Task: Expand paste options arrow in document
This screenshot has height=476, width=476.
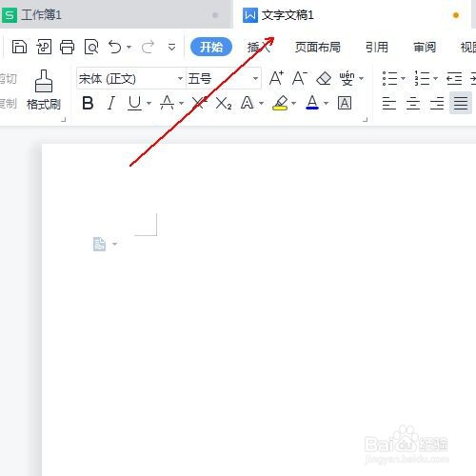Action: click(x=115, y=244)
